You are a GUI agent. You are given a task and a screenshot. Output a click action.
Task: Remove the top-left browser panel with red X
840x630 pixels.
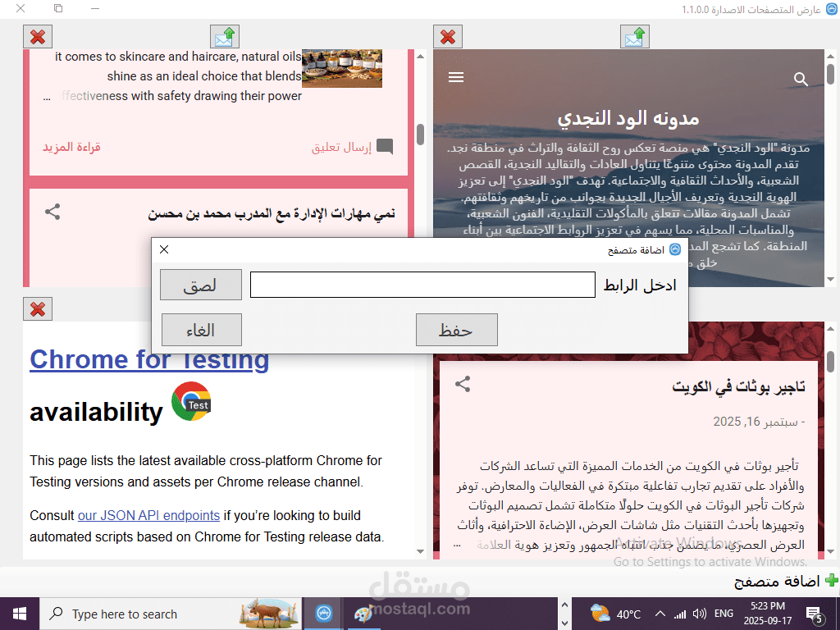pos(38,37)
